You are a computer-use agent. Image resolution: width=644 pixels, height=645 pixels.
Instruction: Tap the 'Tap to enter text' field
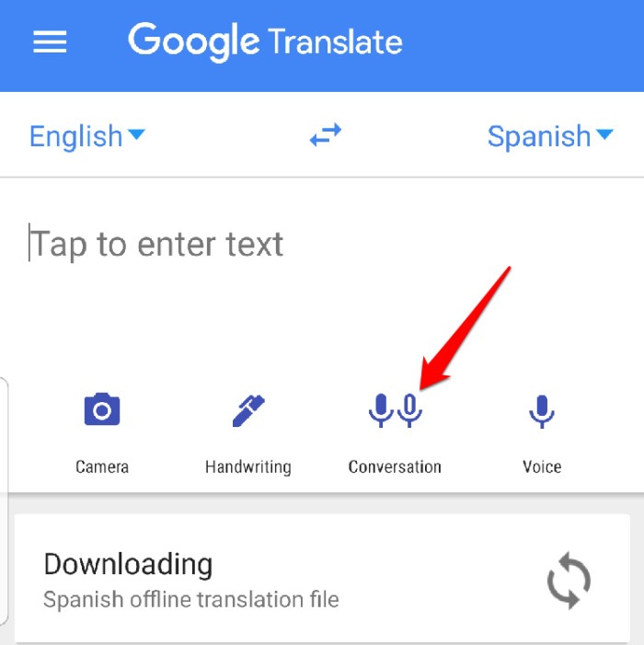[322, 245]
